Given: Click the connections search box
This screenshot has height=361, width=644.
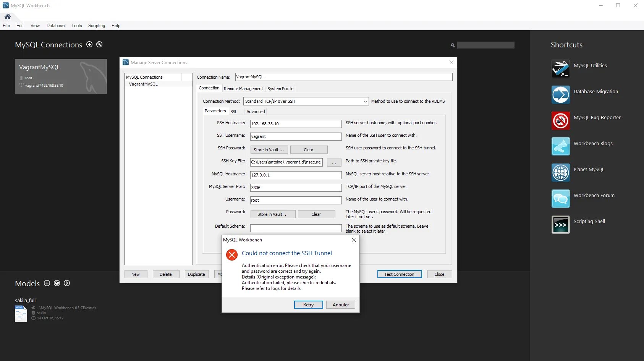Looking at the screenshot, I should point(486,45).
